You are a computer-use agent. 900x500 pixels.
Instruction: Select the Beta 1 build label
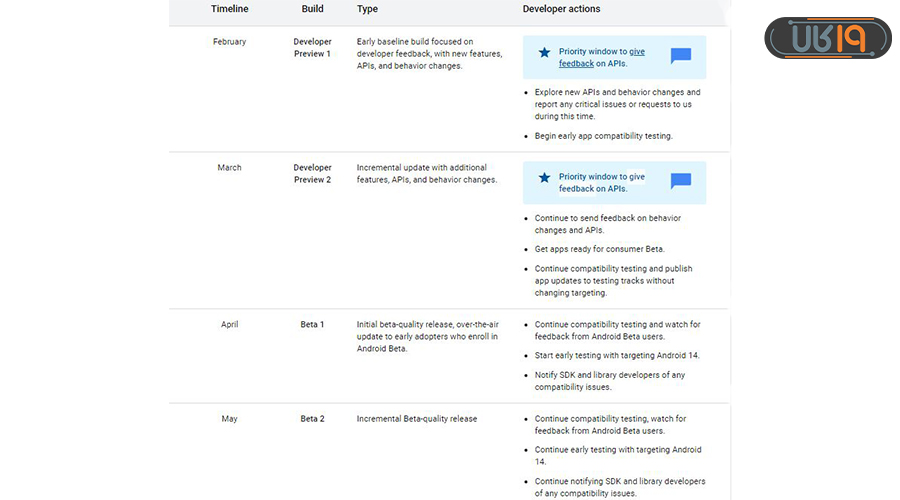(312, 324)
